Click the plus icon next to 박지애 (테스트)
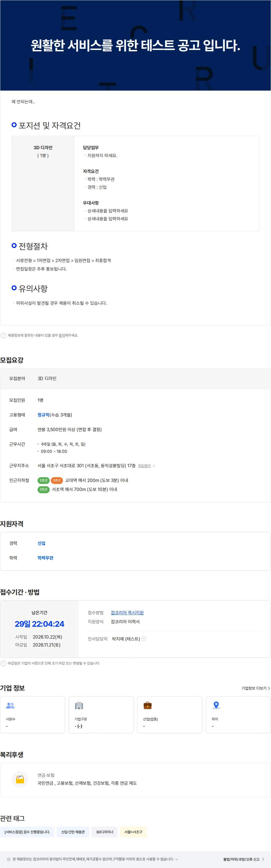The image size is (271, 868). (144, 639)
